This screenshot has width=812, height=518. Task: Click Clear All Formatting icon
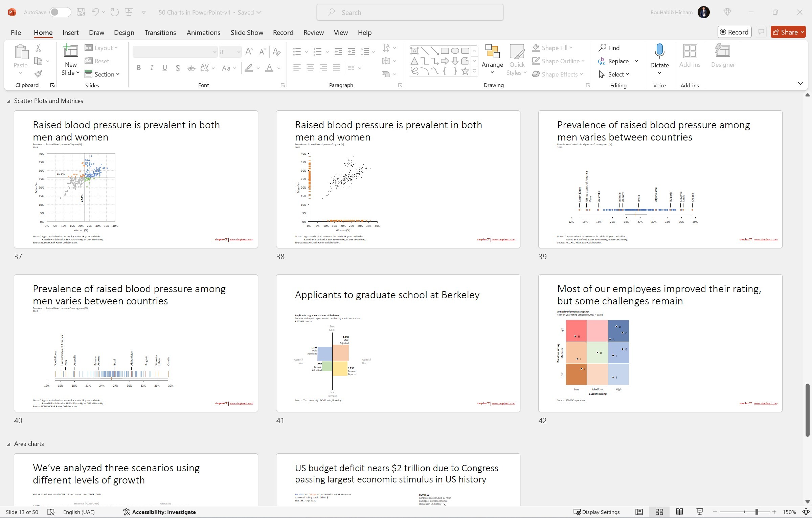[277, 51]
